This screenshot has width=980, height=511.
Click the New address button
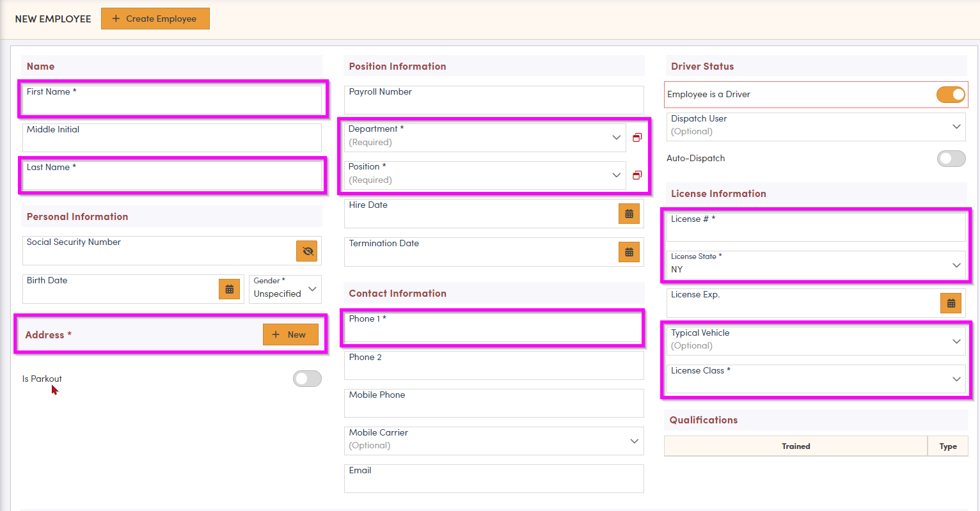(290, 334)
